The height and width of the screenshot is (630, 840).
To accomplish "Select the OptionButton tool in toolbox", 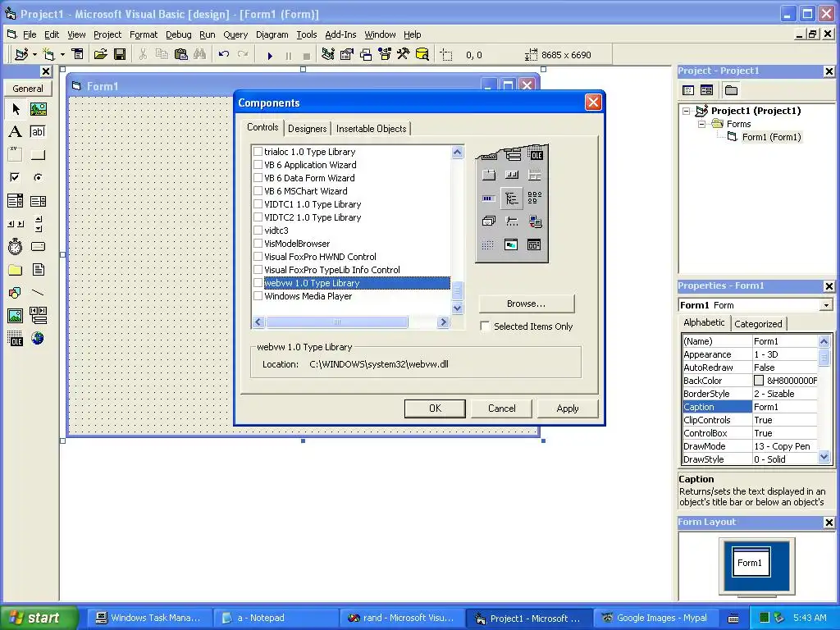I will (38, 177).
